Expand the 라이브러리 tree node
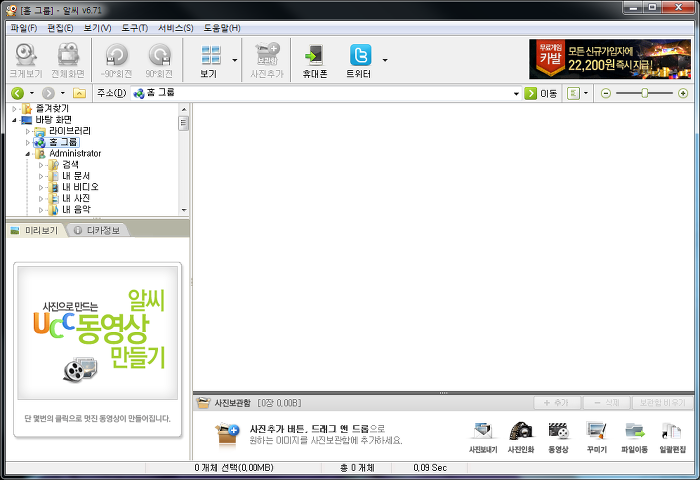This screenshot has height=480, width=700. 28,131
